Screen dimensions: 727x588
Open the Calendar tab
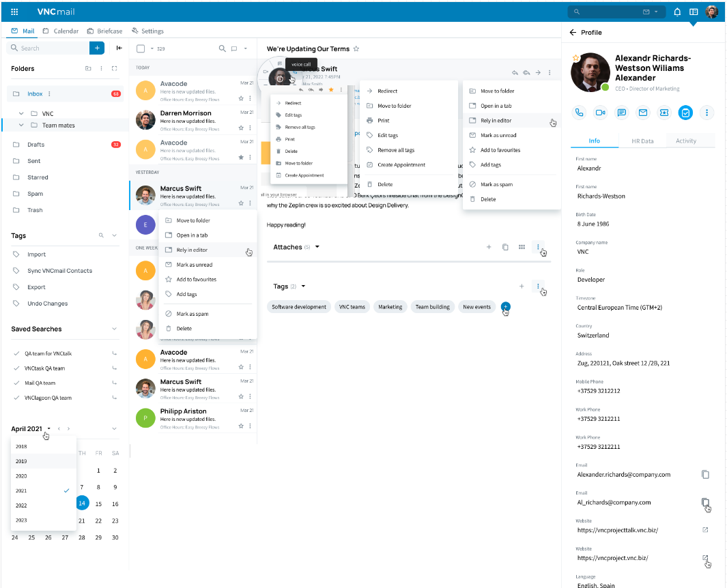pos(61,31)
